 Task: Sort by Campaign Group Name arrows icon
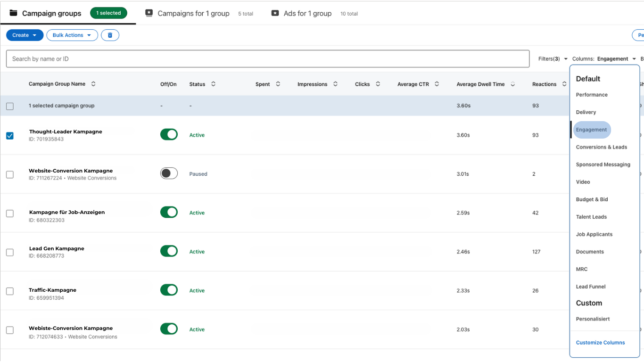93,84
